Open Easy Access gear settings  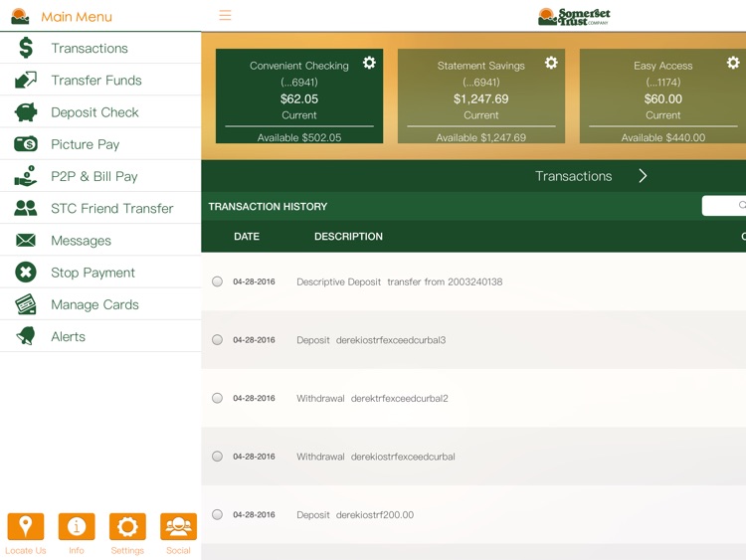pyautogui.click(x=733, y=63)
